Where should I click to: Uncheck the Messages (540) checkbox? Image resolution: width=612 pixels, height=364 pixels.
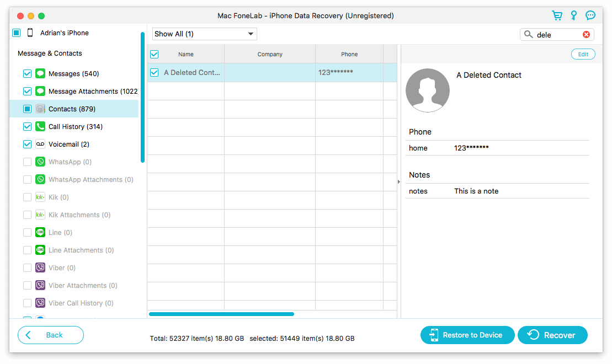pyautogui.click(x=28, y=73)
